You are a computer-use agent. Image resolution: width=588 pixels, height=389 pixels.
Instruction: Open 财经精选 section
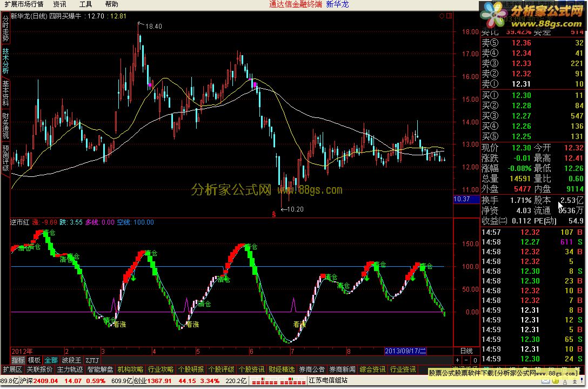point(282,370)
